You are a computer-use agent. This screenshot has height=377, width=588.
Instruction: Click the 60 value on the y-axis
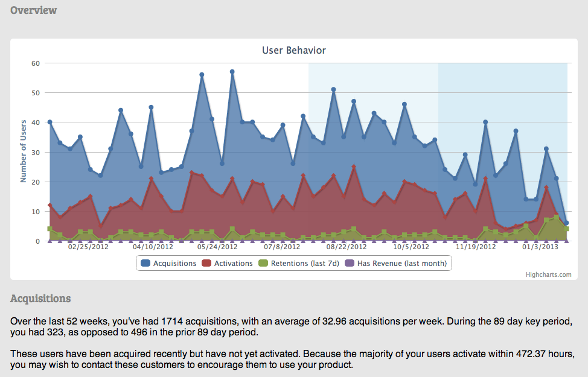pyautogui.click(x=36, y=63)
